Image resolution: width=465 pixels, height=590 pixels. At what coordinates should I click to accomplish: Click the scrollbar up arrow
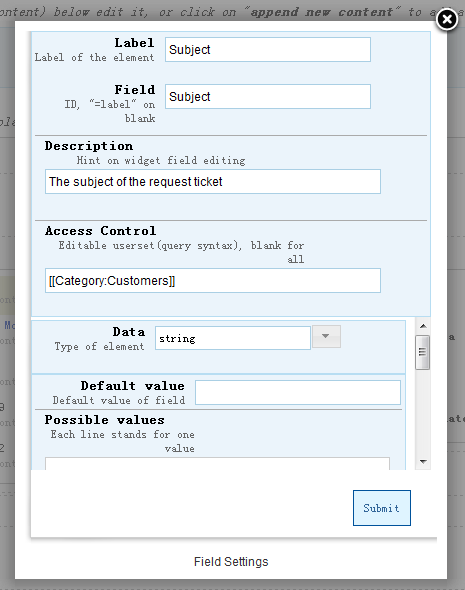(x=423, y=326)
